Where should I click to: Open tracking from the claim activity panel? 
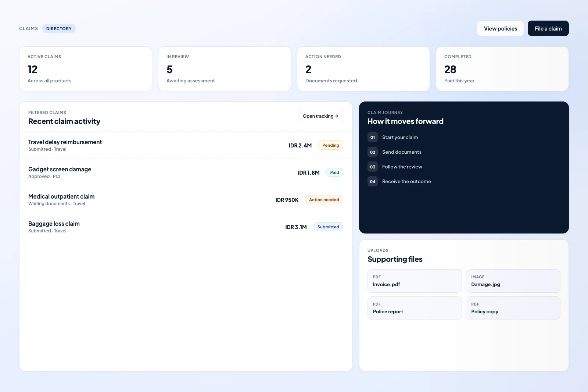(320, 116)
